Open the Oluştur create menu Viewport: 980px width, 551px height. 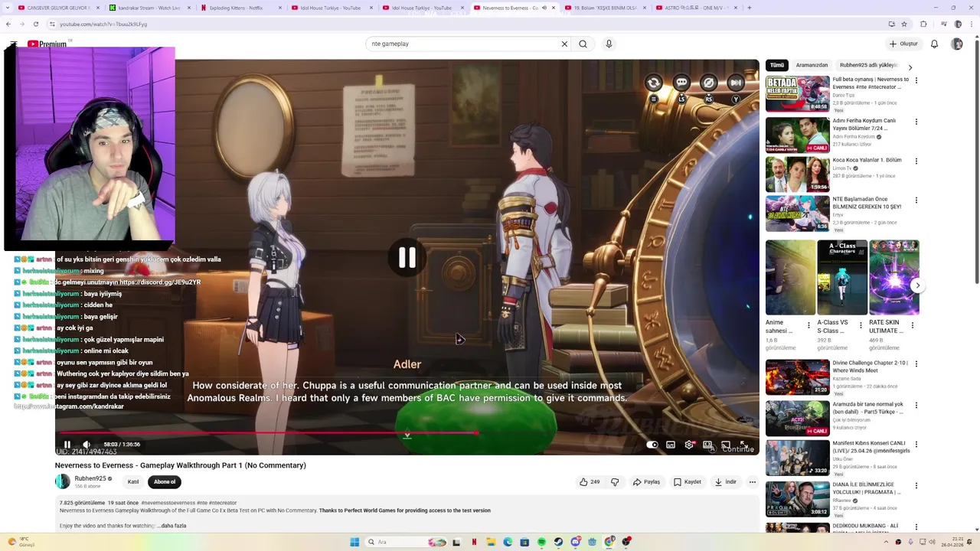[x=903, y=44]
